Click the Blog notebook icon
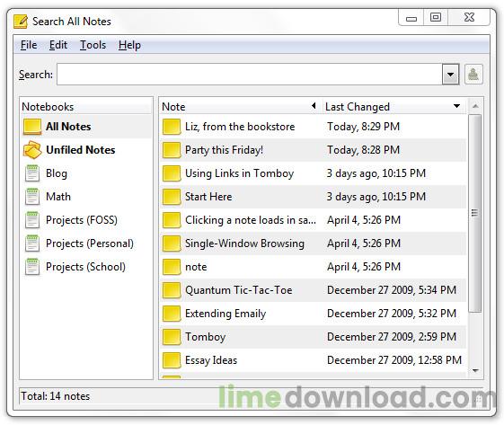Screen dimensions: 504x425 click(32, 173)
